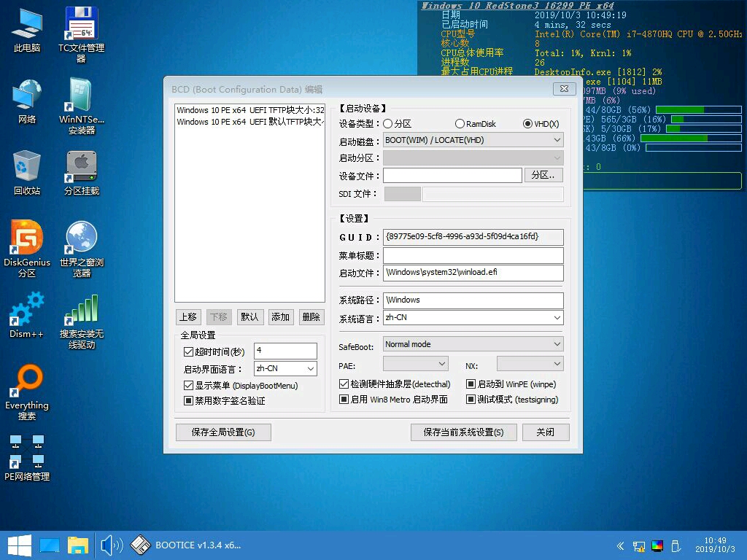Click the speaker volume taskbar icon
This screenshot has width=747, height=560.
pos(112,545)
